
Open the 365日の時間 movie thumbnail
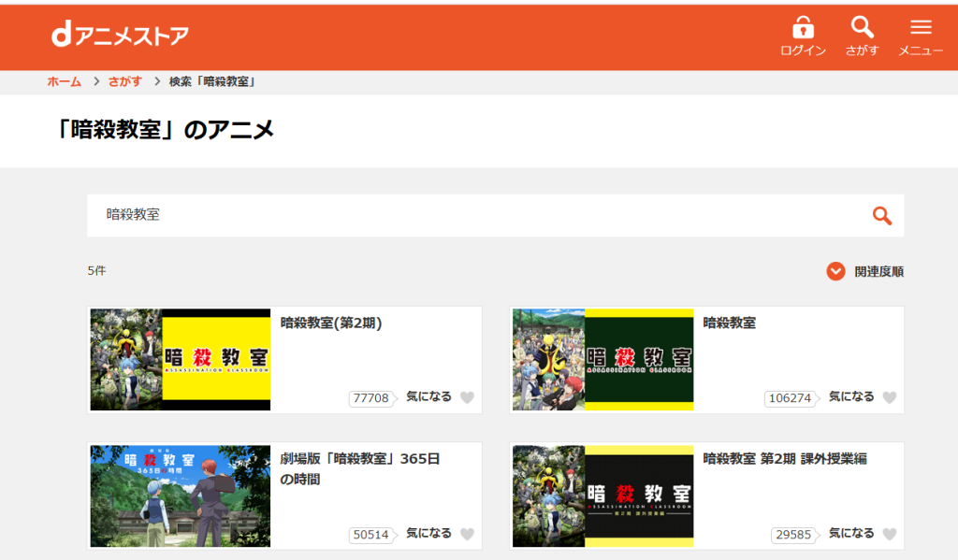pos(181,495)
